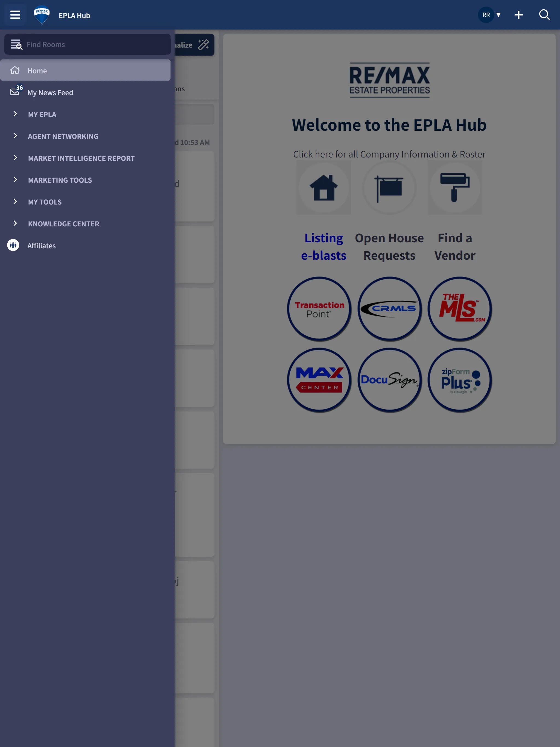Click the Open House sign icon
This screenshot has height=747, width=560.
coord(389,188)
